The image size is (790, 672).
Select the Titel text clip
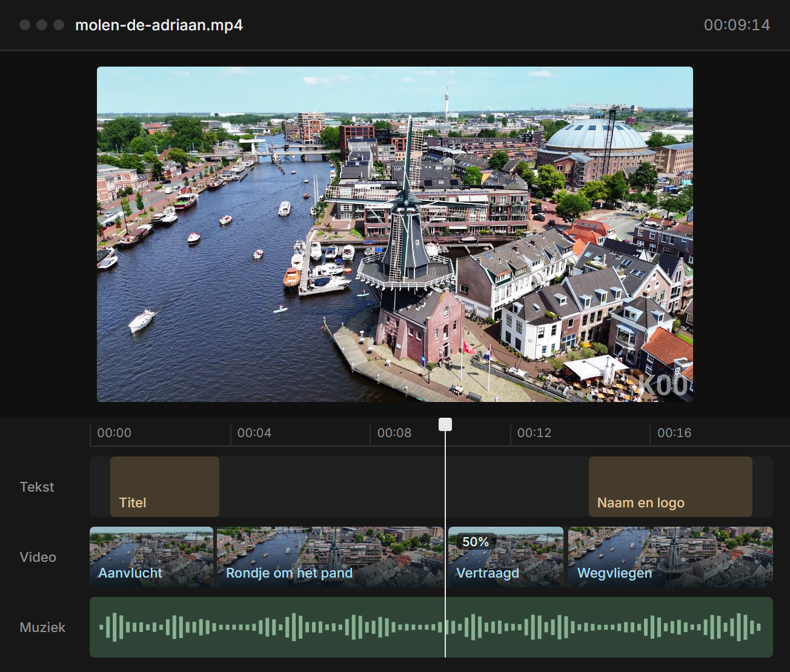pos(165,487)
